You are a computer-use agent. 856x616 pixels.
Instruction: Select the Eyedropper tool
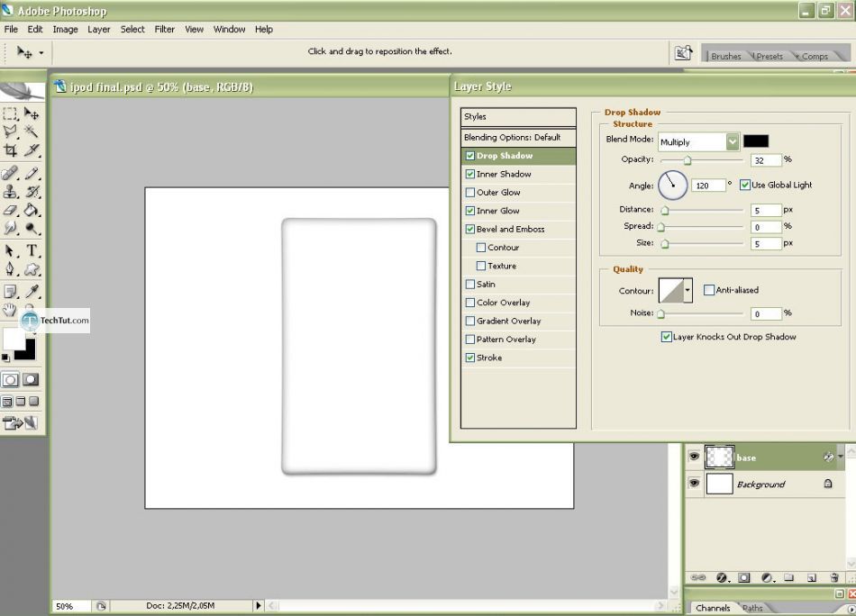coord(32,292)
